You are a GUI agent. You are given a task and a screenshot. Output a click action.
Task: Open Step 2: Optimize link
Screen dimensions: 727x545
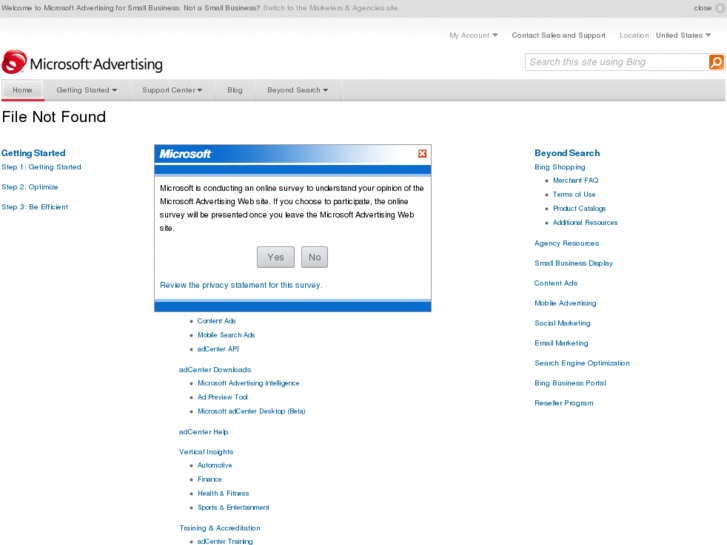(x=30, y=187)
